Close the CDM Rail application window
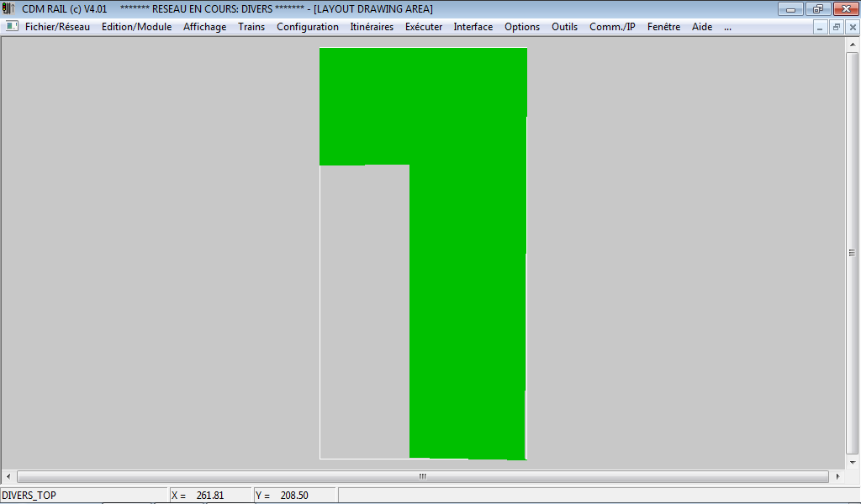The image size is (861, 504). (846, 8)
